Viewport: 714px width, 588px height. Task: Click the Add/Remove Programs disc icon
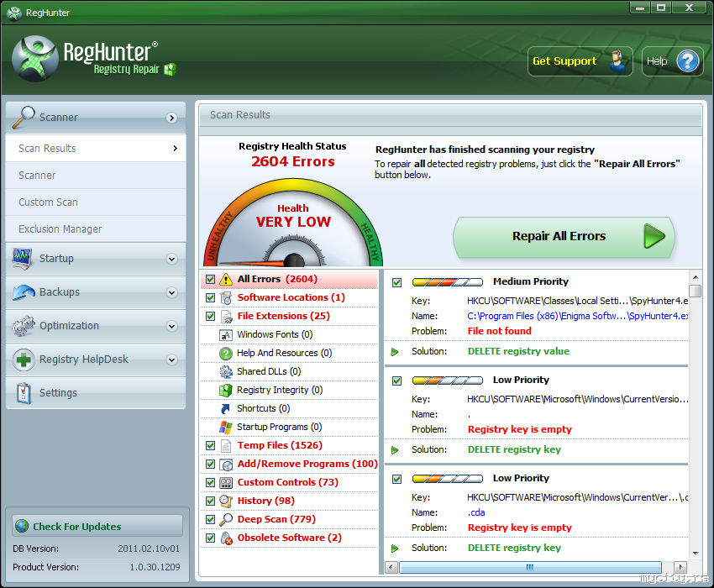226,465
